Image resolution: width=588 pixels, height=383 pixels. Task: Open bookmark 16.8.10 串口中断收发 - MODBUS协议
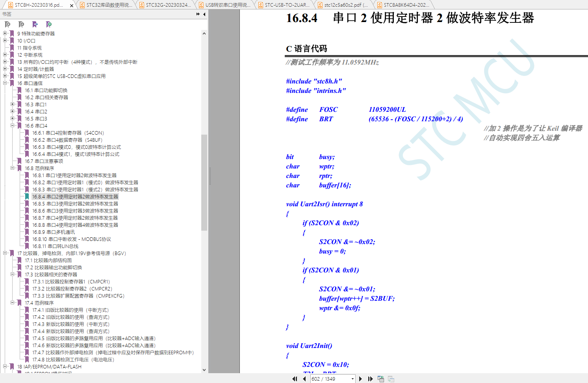pos(72,239)
